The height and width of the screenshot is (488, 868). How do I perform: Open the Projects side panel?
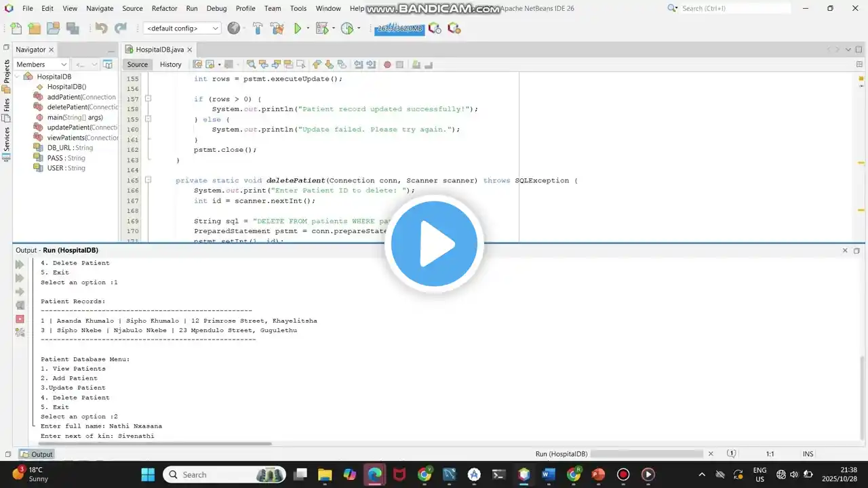[x=6, y=77]
